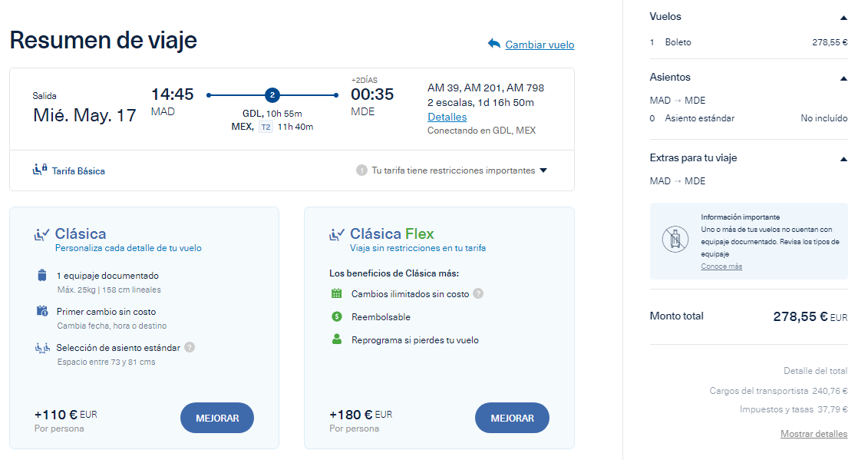Click the Impuestos y tasas 37,79 € line

[794, 409]
